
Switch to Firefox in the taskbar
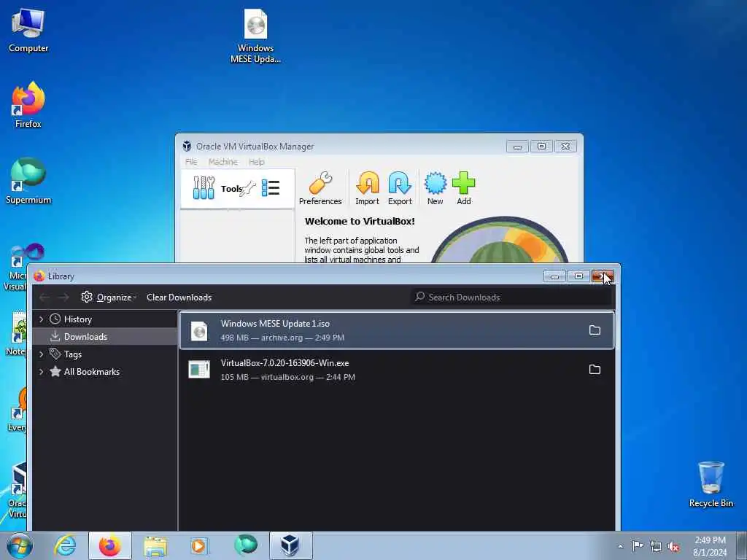[x=110, y=545]
